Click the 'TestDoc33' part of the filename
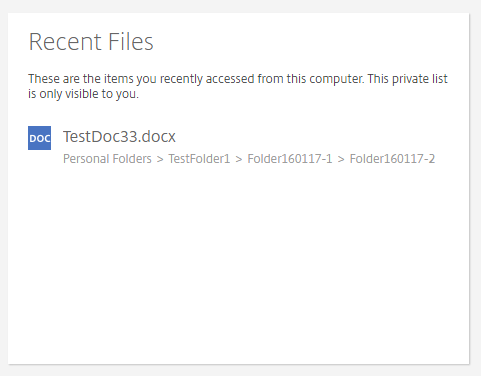Image resolution: width=481 pixels, height=376 pixels. coord(100,137)
